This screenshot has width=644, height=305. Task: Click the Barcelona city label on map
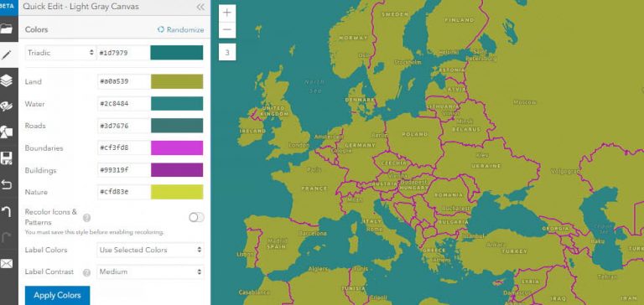coord(314,233)
